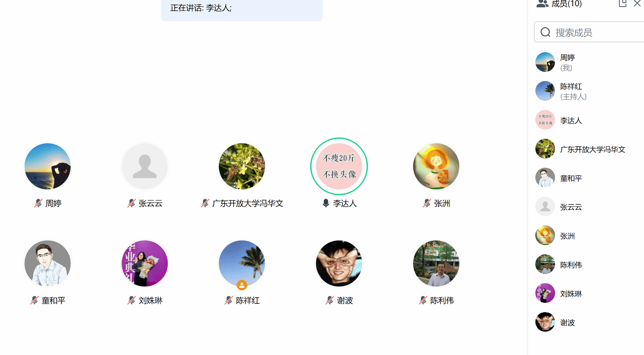644x355 pixels.
Task: Click the 正在讲话: 李达人 speaking banner
Action: tap(242, 10)
